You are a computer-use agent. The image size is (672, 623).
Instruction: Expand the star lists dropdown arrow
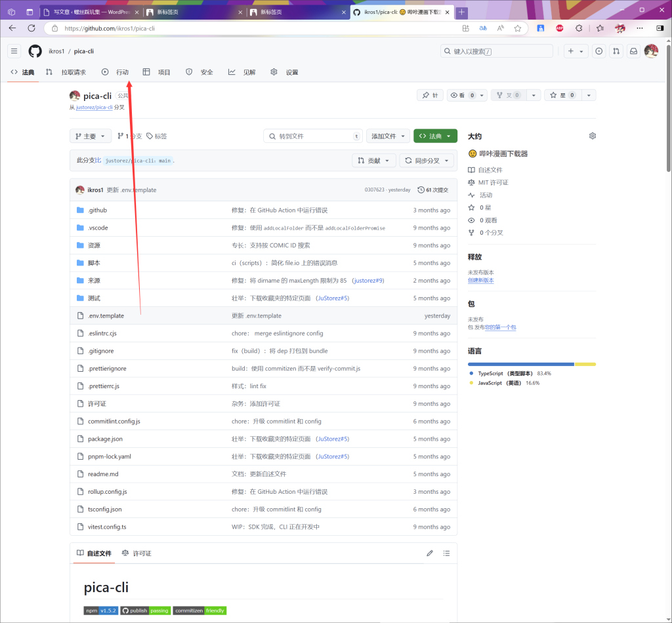pos(589,95)
